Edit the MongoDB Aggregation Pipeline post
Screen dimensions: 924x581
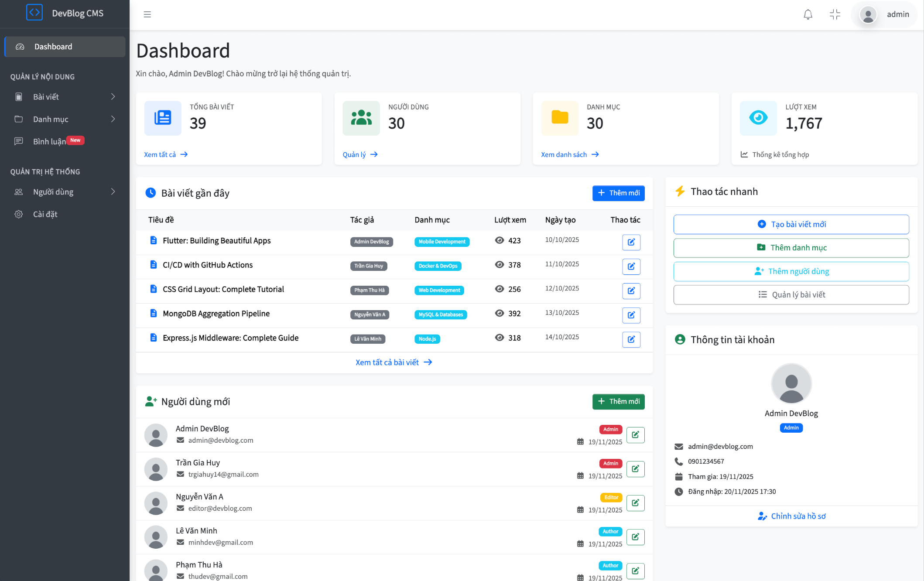(631, 315)
